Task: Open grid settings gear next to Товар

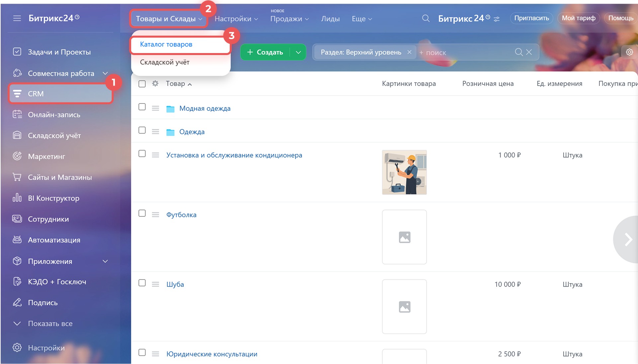Action: pyautogui.click(x=155, y=84)
